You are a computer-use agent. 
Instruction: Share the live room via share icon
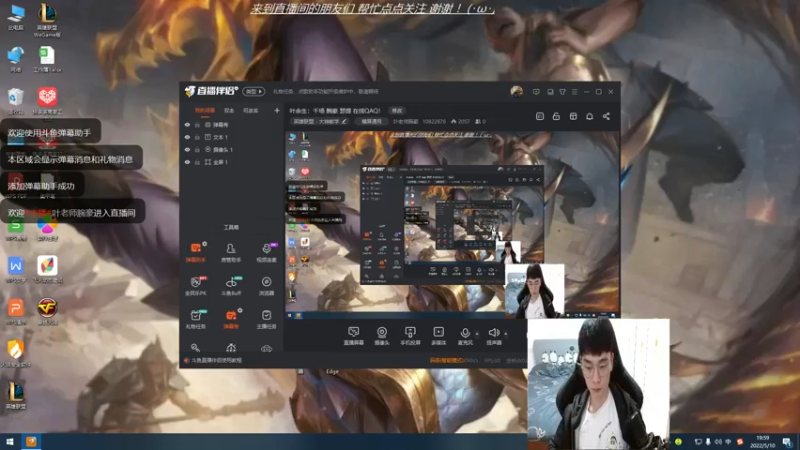coord(606,116)
